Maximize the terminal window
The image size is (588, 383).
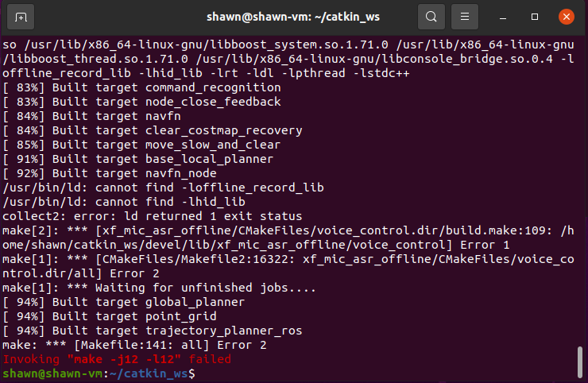(x=535, y=17)
